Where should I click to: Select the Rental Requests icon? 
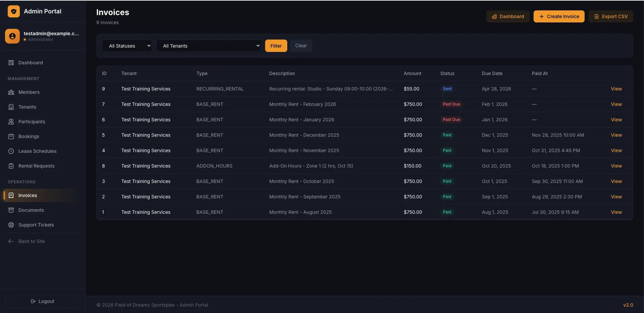pyautogui.click(x=11, y=166)
